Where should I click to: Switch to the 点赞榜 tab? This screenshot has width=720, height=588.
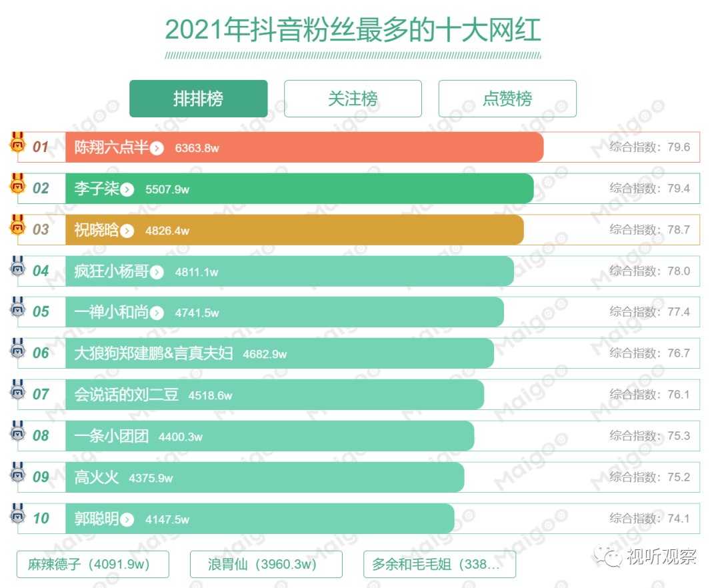click(507, 99)
